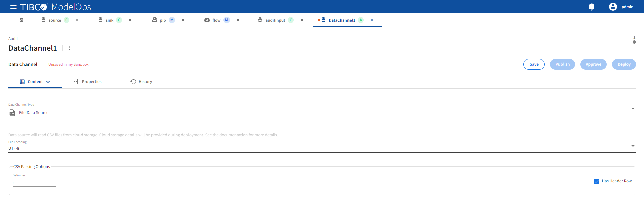Viewport: 644px width, 202px height.
Task: Close the flow tab
Action: pos(238,20)
